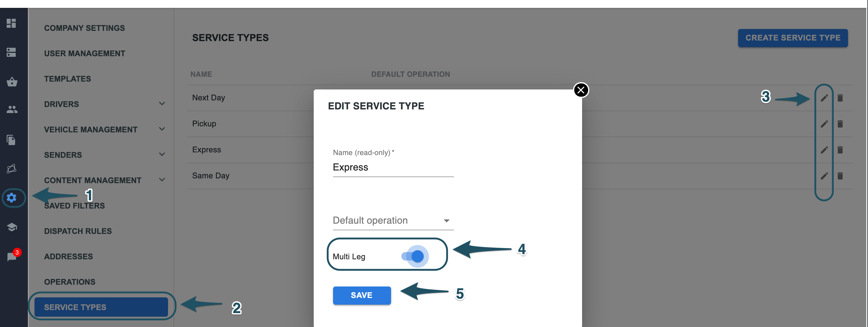Close the Edit Service Type dialog
This screenshot has height=327, width=868.
tap(581, 90)
